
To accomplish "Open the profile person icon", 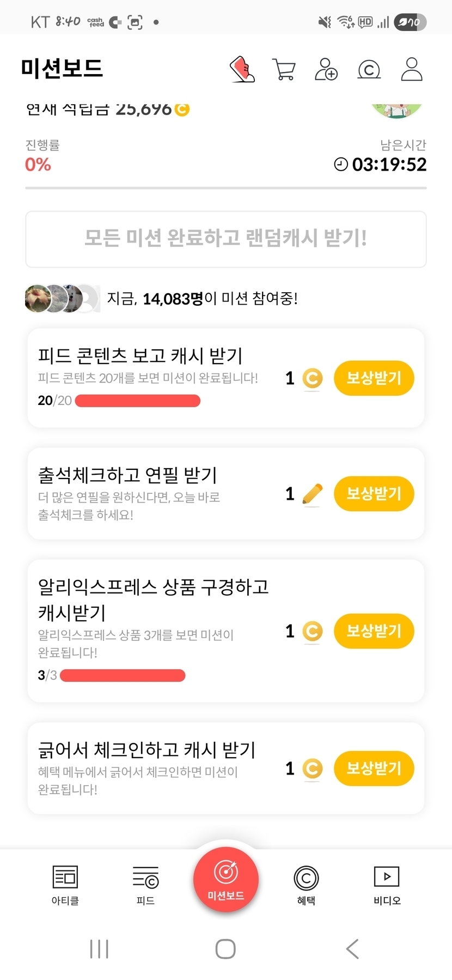I will coord(412,70).
